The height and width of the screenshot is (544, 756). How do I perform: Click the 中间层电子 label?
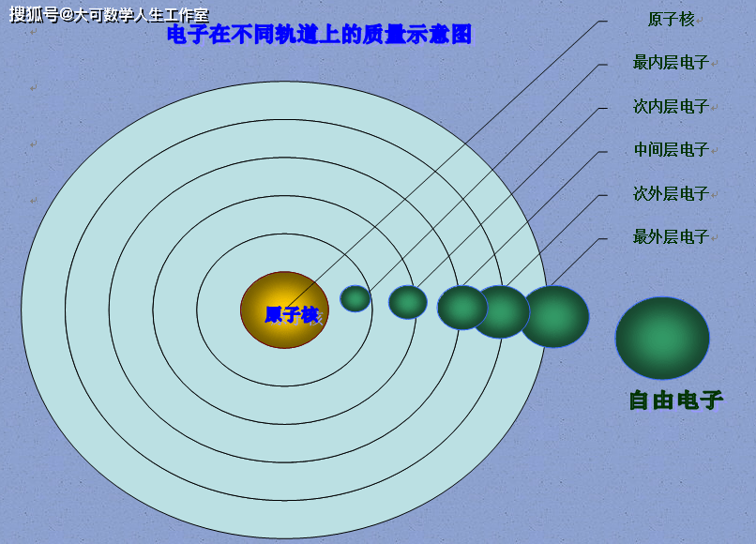click(x=671, y=150)
